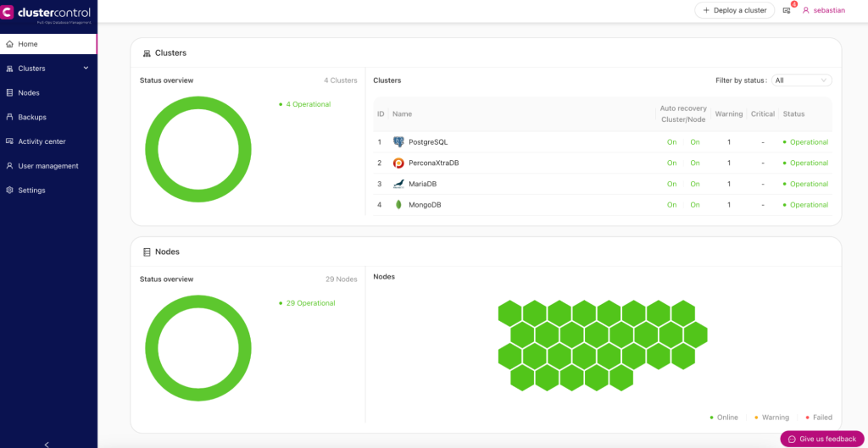Click the user avatar icon beside sebastian

[806, 10]
